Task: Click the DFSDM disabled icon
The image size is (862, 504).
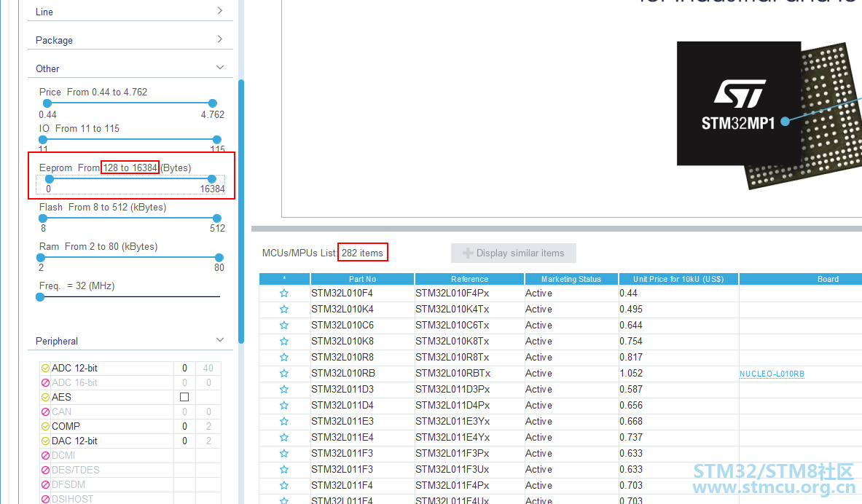Action: pyautogui.click(x=45, y=485)
